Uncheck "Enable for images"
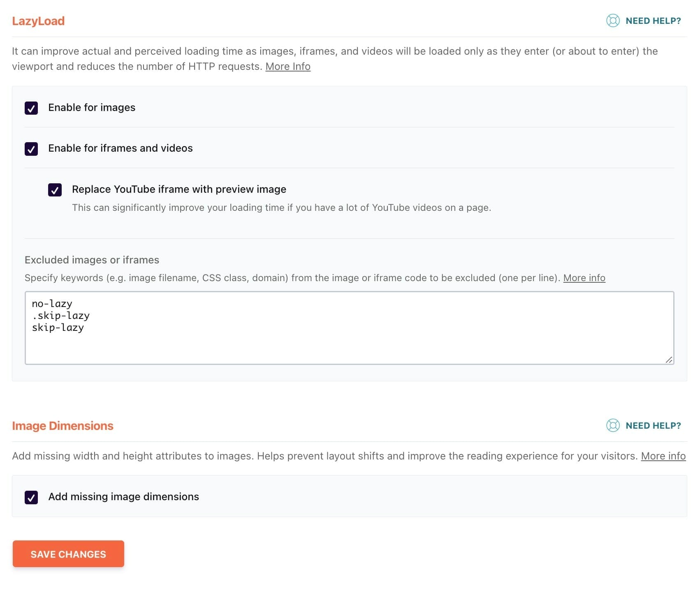The height and width of the screenshot is (591, 700). [x=31, y=108]
